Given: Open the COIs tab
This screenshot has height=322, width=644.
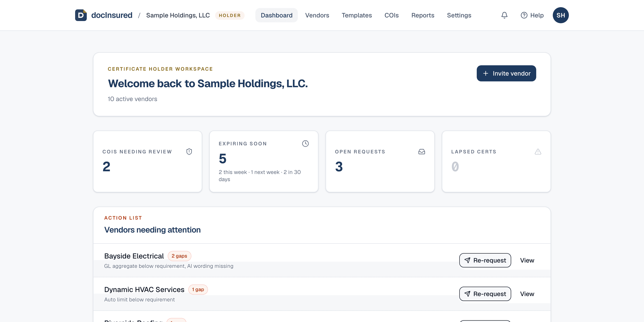Looking at the screenshot, I should [x=391, y=15].
